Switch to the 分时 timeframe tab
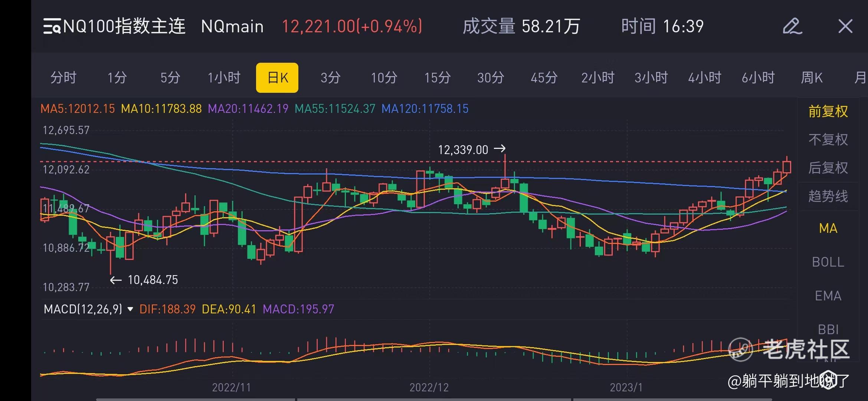The height and width of the screenshot is (401, 868). tap(63, 78)
